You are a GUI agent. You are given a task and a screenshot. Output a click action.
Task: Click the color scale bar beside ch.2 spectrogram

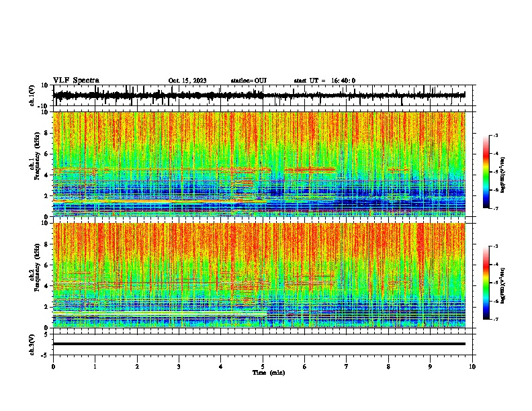click(x=486, y=283)
